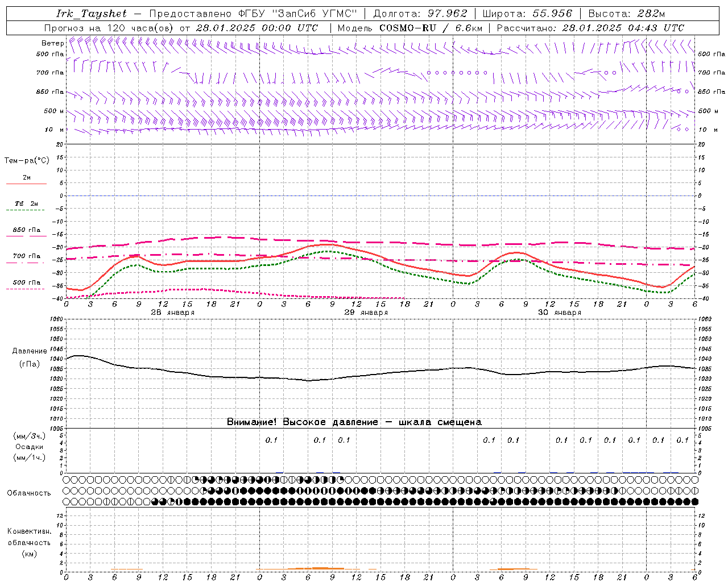Click the Ветер panel label
The image size is (728, 582).
[x=52, y=43]
